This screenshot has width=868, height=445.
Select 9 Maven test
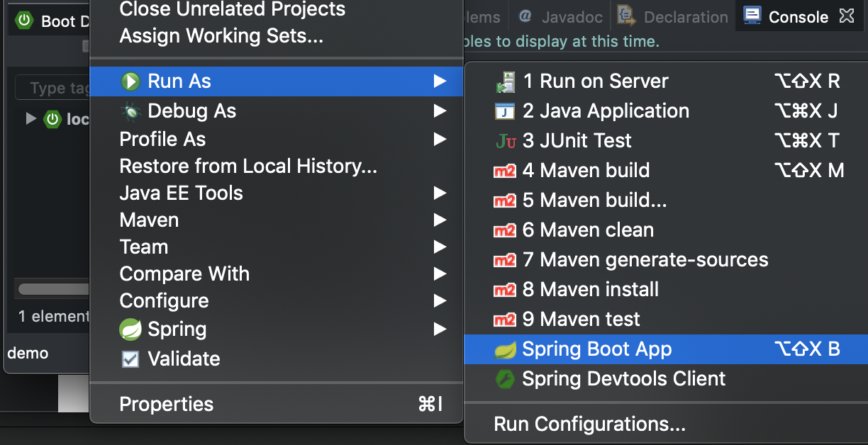point(666,320)
